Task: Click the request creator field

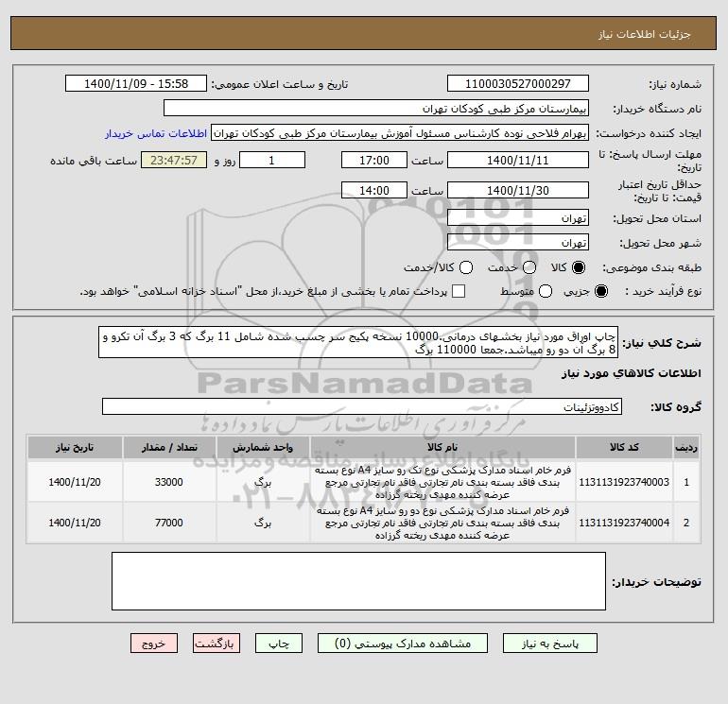Action: pyautogui.click(x=400, y=133)
